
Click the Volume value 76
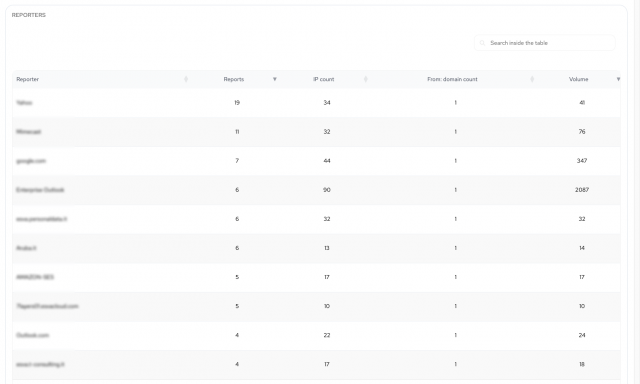click(x=582, y=131)
